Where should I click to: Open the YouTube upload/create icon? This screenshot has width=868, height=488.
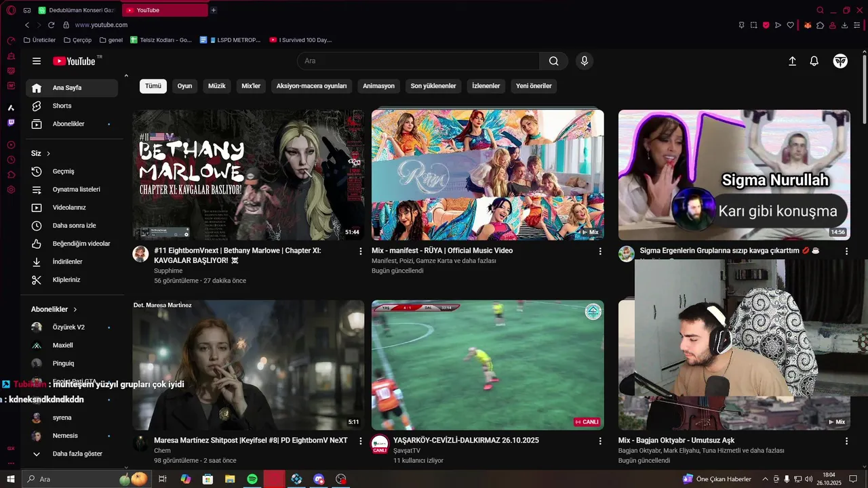pyautogui.click(x=792, y=61)
